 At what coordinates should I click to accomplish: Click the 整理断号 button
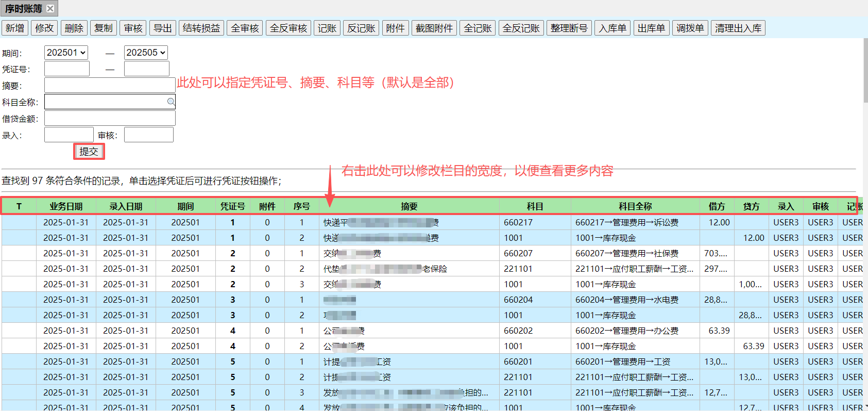pos(569,28)
